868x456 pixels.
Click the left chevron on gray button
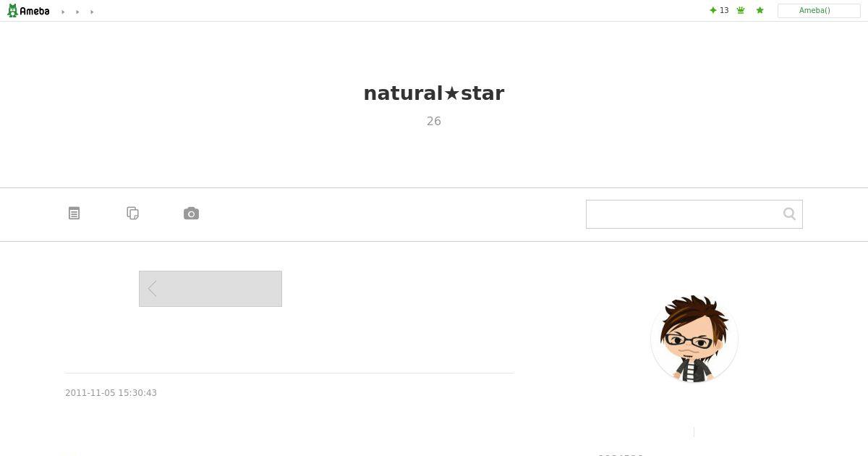coord(153,289)
